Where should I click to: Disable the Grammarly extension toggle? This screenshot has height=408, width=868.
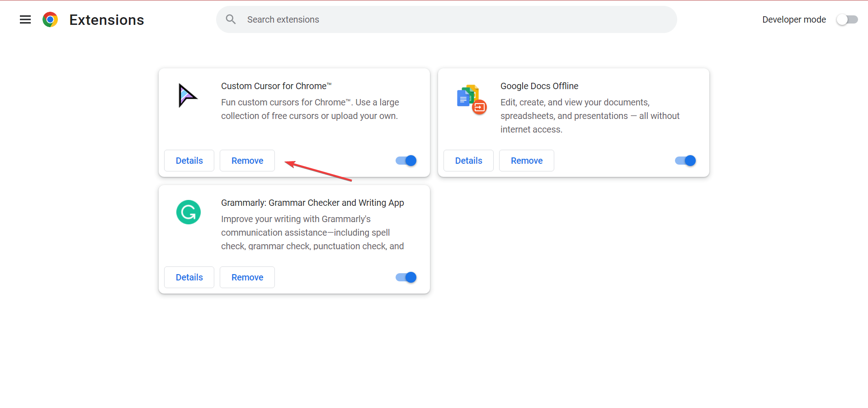pos(406,277)
